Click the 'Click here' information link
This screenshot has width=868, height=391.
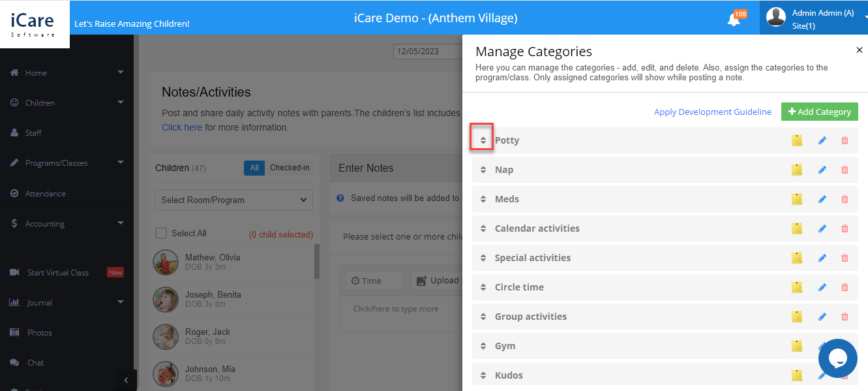tap(182, 127)
